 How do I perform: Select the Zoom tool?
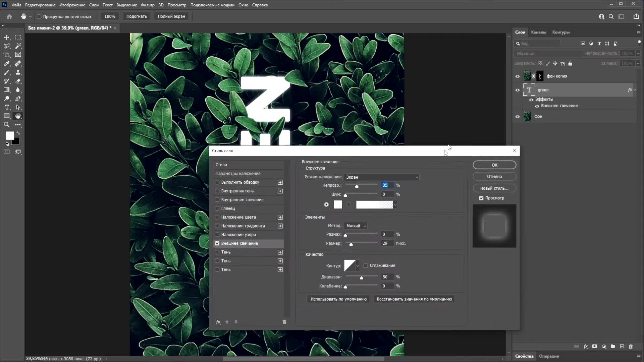click(x=7, y=125)
